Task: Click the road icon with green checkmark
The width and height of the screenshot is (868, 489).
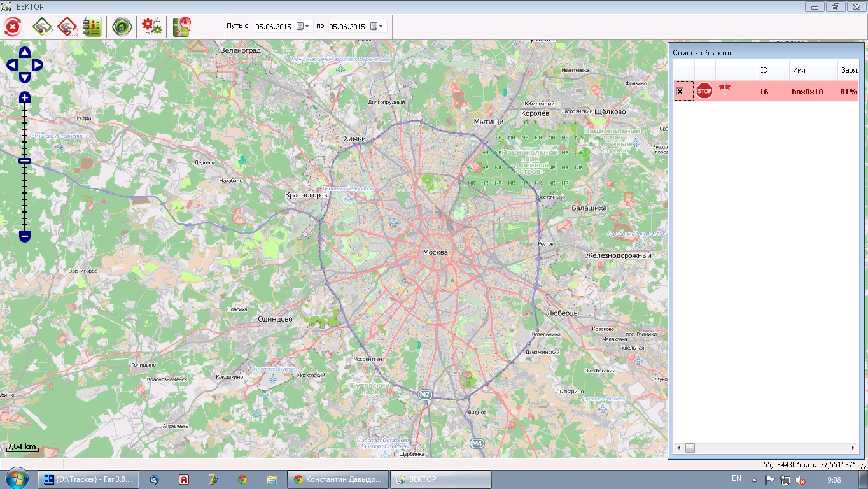Action: (43, 27)
